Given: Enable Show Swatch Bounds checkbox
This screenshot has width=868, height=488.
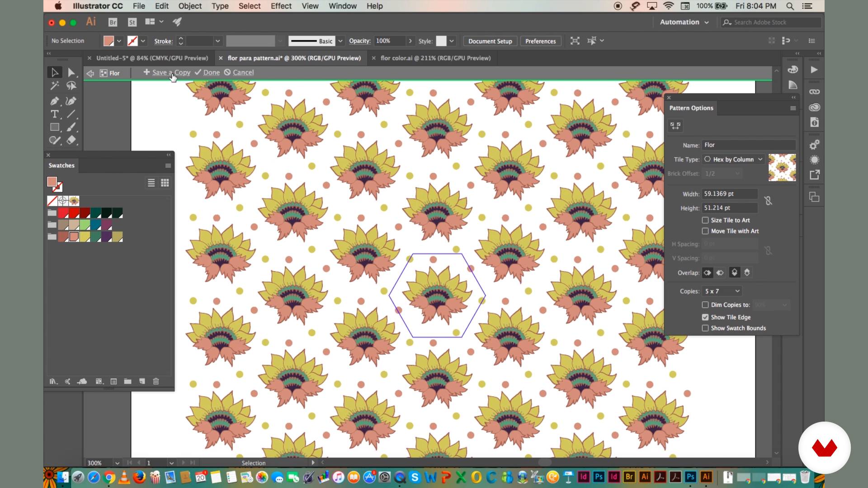Looking at the screenshot, I should coord(705,328).
